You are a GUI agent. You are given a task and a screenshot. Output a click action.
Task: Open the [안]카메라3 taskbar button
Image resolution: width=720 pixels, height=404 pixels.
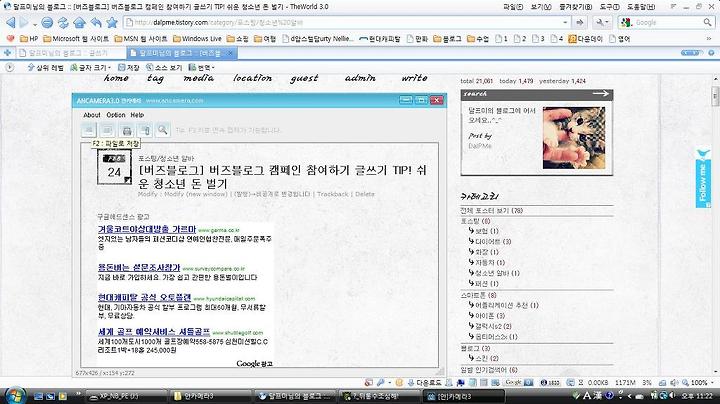(x=463, y=396)
